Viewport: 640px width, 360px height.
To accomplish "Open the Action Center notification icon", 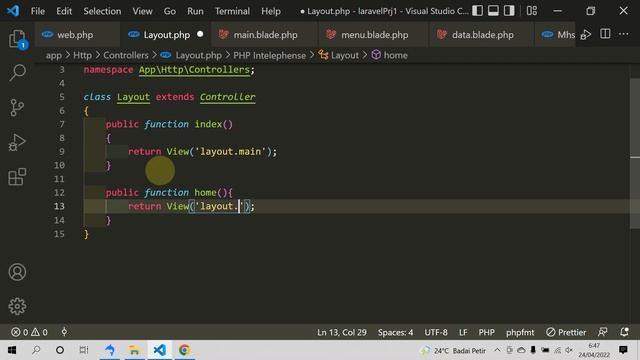I will coord(623,350).
